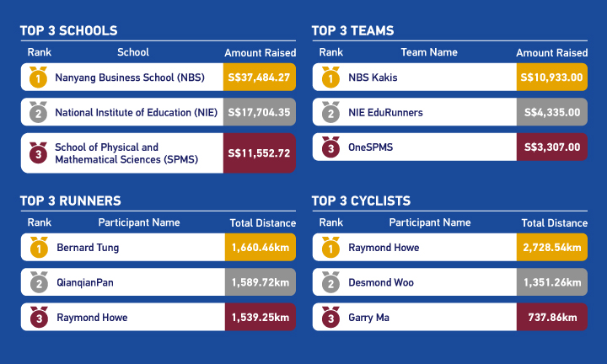Click the S$37,484.27 gold amount box
The image size is (607, 364).
pyautogui.click(x=260, y=78)
